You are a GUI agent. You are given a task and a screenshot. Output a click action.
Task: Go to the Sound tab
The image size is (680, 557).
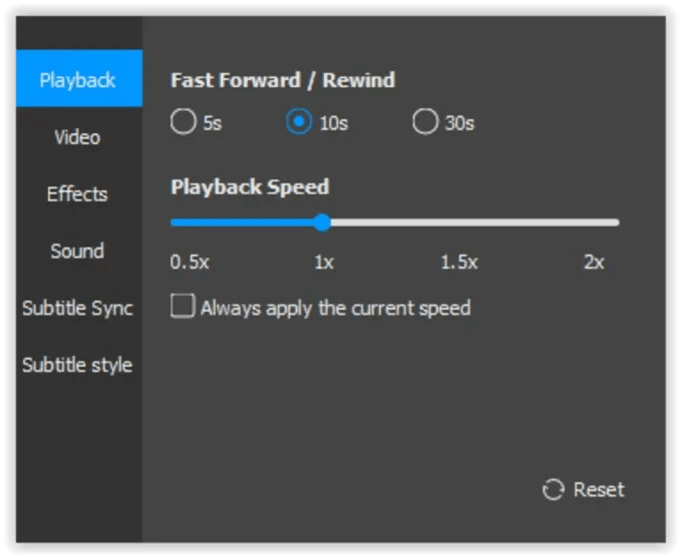pyautogui.click(x=79, y=251)
